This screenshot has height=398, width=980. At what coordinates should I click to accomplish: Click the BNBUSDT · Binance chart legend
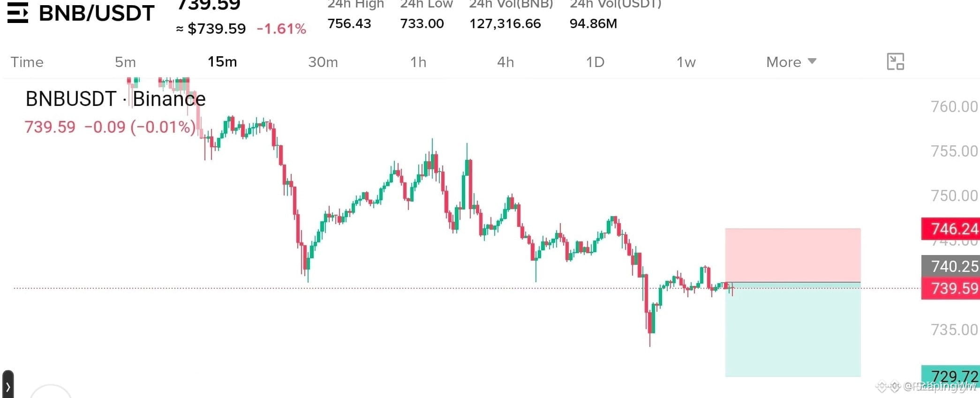click(115, 99)
